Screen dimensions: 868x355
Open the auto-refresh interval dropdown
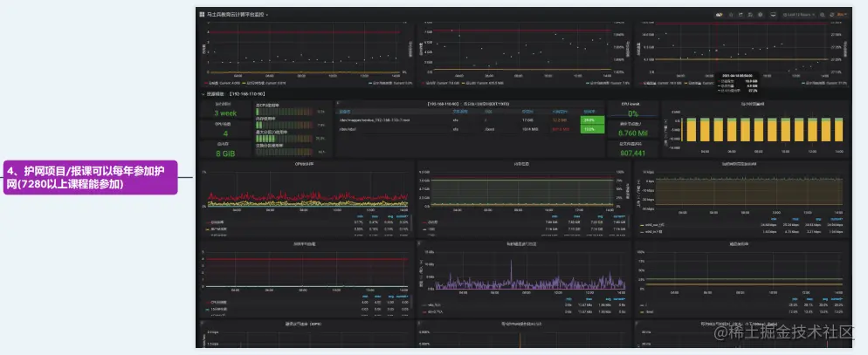[x=842, y=15]
